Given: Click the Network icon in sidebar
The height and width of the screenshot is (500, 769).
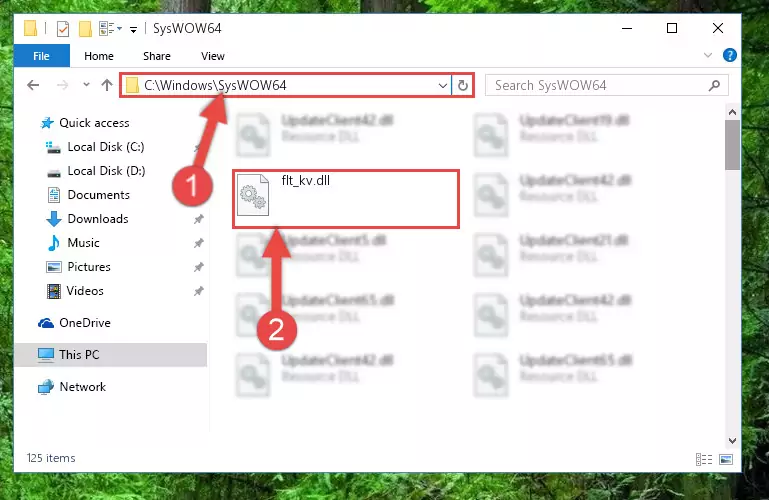Looking at the screenshot, I should (x=46, y=387).
